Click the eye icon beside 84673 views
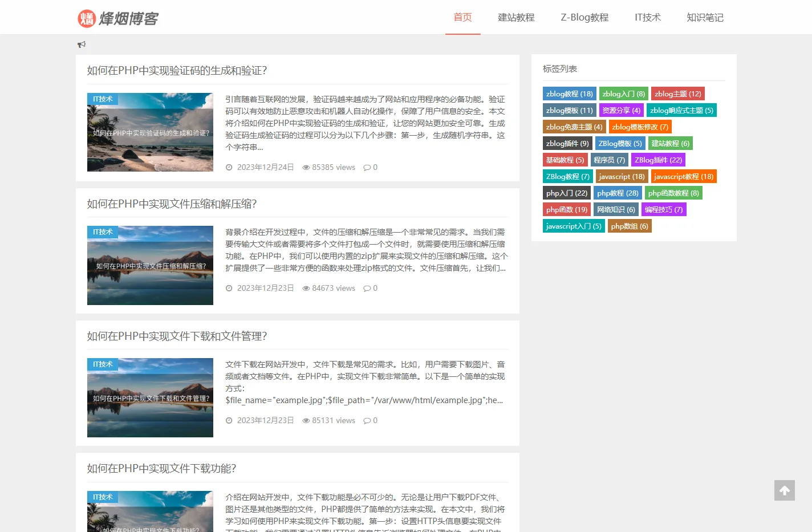This screenshot has width=812, height=532. coord(306,289)
